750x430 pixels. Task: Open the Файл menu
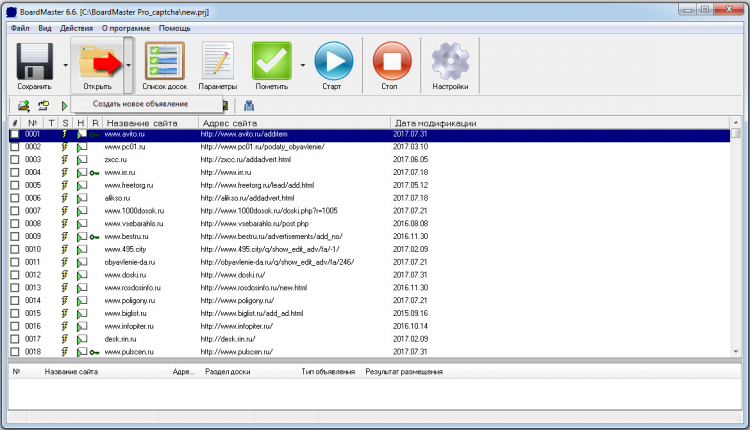coord(20,28)
